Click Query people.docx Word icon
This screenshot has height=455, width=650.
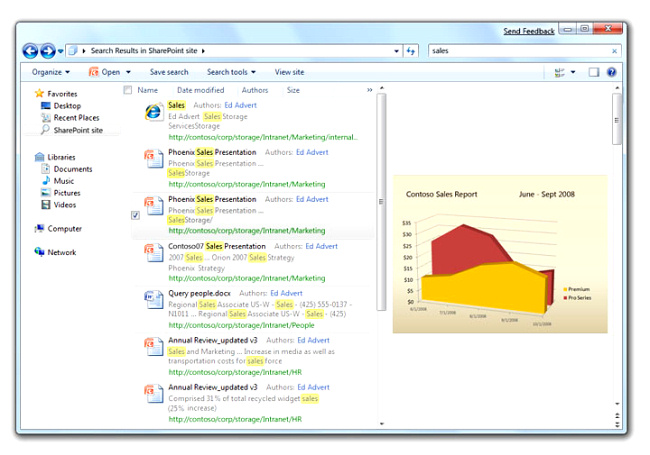pyautogui.click(x=154, y=300)
